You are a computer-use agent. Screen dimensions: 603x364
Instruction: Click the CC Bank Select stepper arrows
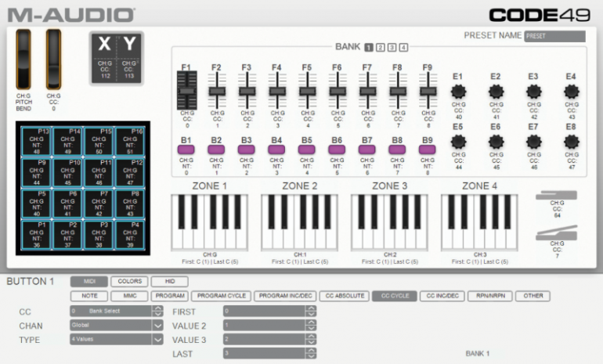tap(157, 311)
